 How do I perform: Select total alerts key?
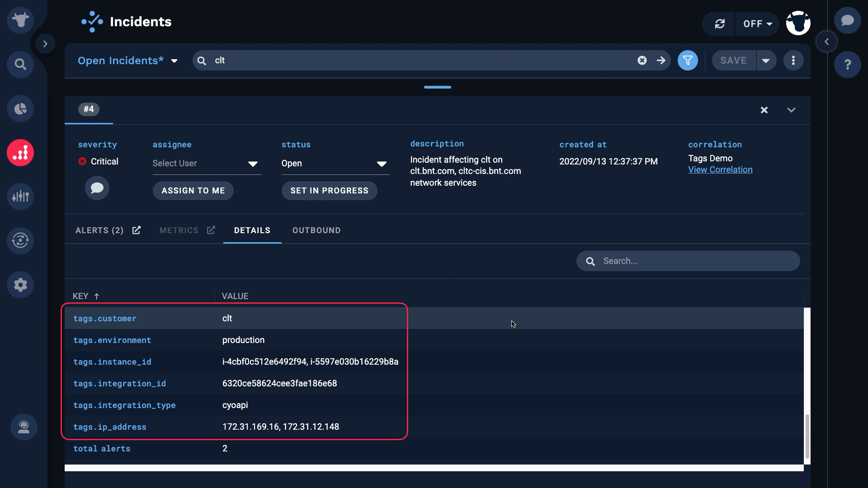(102, 449)
